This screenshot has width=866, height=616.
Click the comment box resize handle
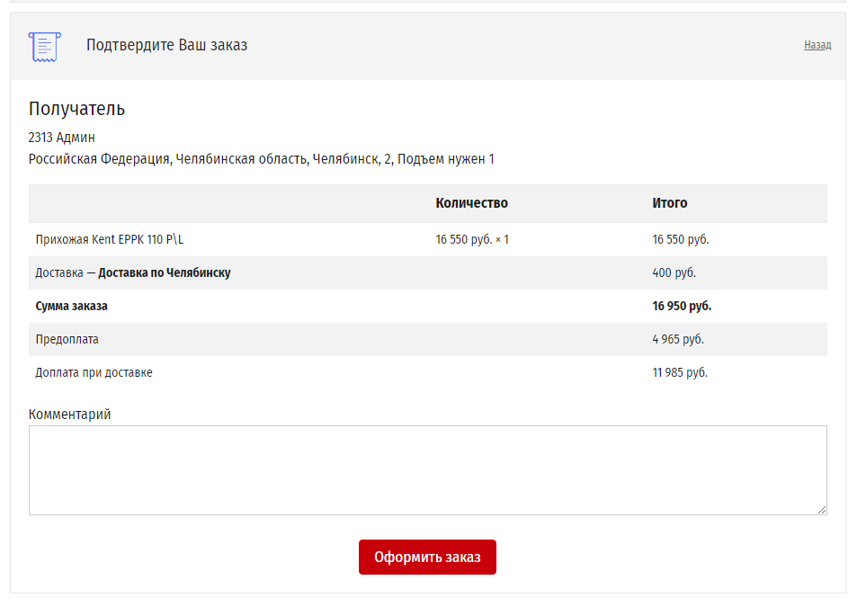point(822,510)
